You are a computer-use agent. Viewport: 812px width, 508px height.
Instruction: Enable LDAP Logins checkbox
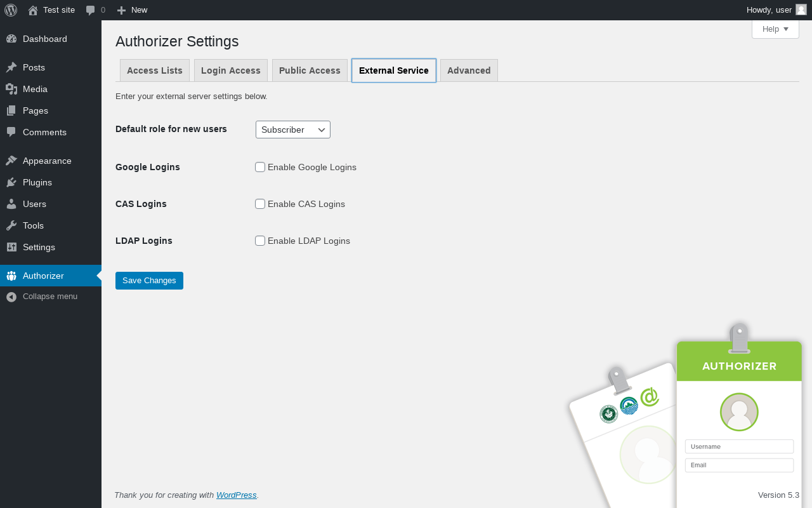(x=260, y=241)
